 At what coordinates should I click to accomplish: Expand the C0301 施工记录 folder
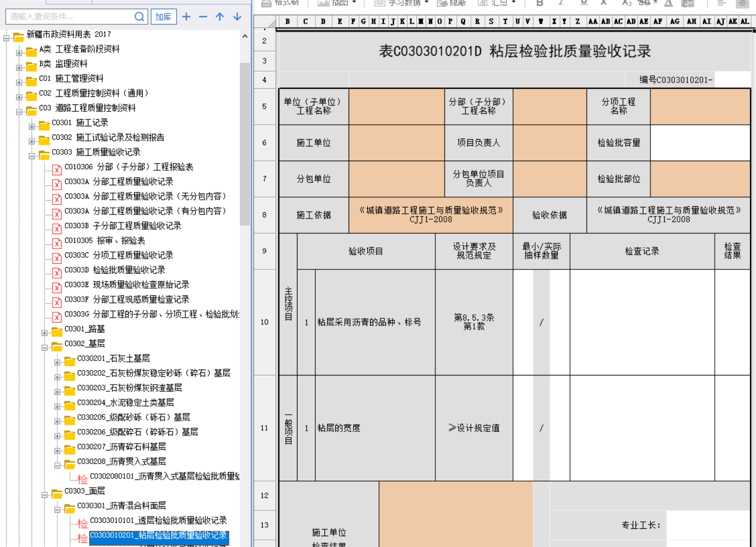(x=32, y=126)
